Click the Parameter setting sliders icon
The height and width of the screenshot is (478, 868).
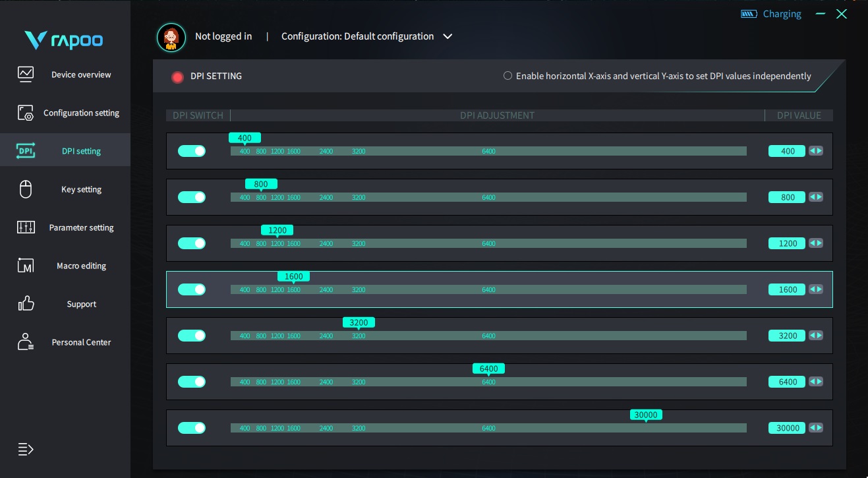[26, 227]
